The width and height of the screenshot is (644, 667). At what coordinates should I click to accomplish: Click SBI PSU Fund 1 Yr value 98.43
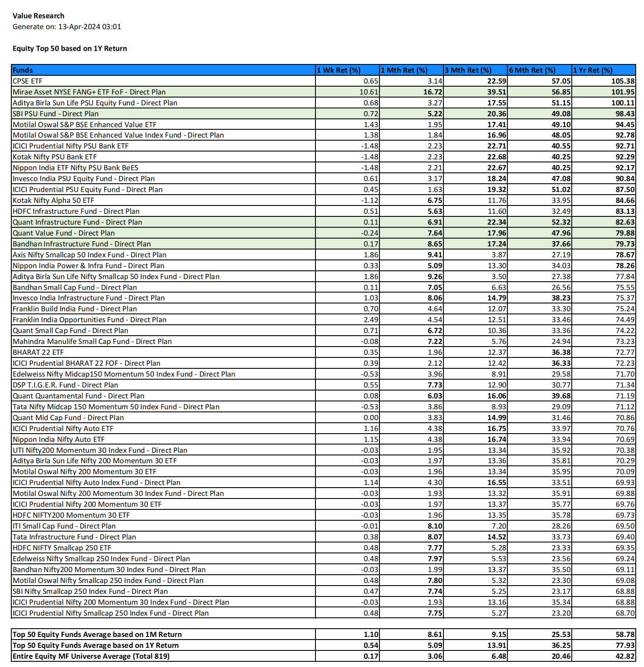(x=625, y=114)
